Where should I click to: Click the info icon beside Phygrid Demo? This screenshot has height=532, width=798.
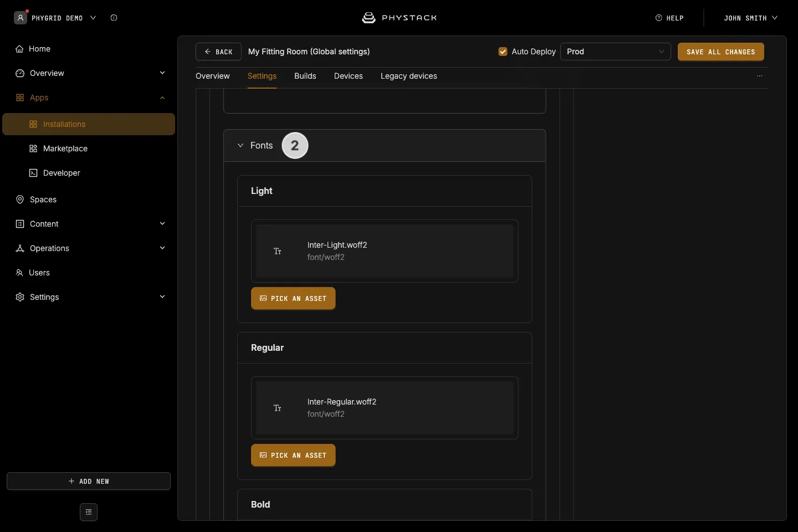tap(114, 18)
